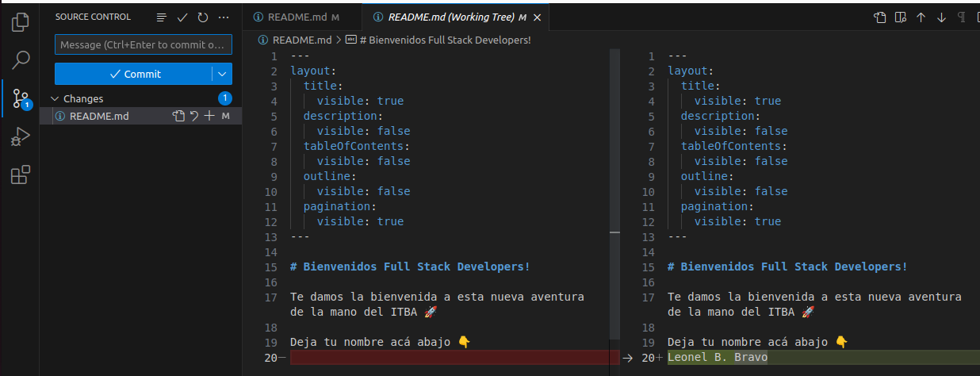Click the commit message input field
Image resolution: width=980 pixels, height=376 pixels.
pos(143,45)
